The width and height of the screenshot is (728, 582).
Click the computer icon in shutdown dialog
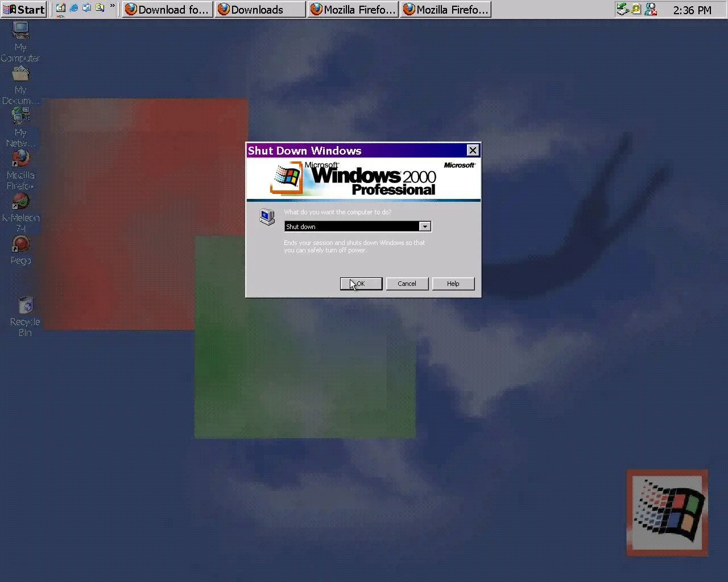[267, 217]
